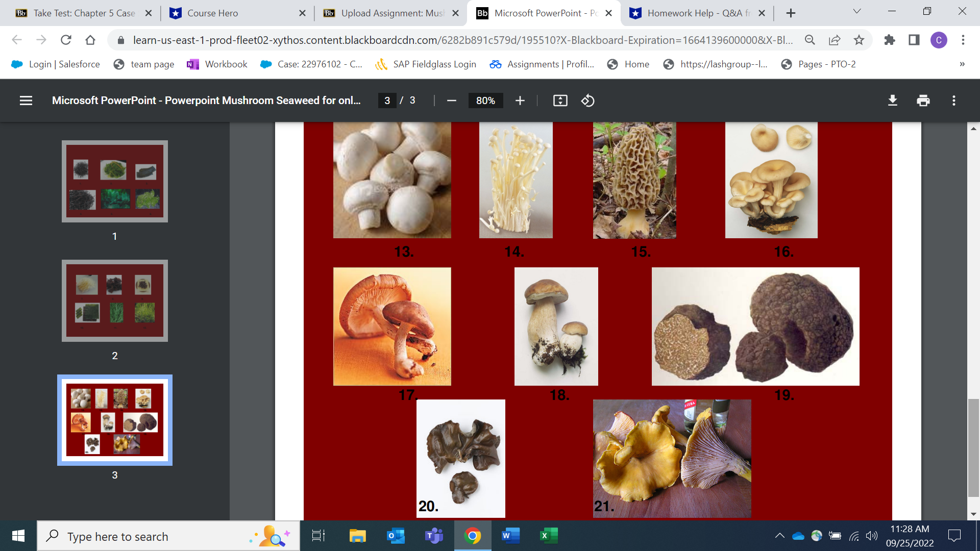Screen dimensions: 980x551
Task: Open the Chrome extensions puzzle icon
Action: tap(890, 40)
